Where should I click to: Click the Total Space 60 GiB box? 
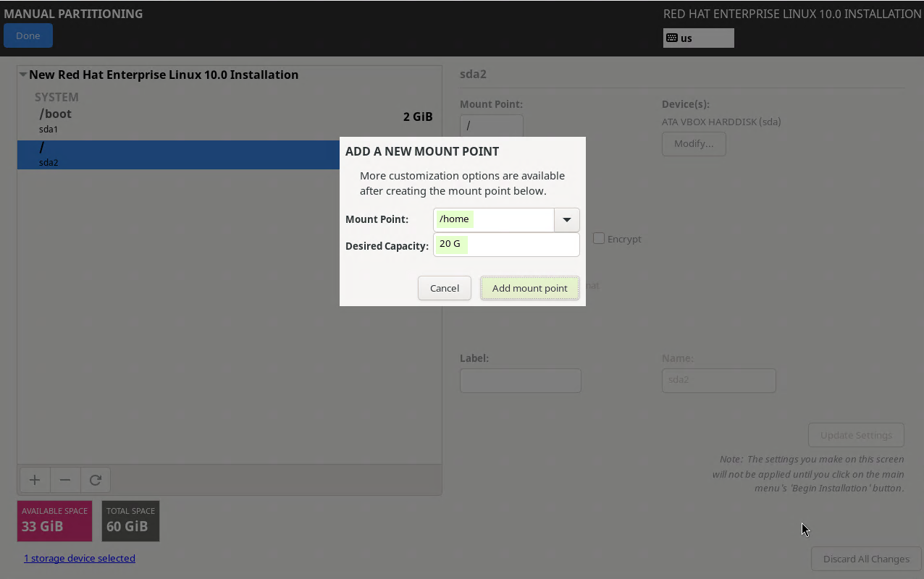pyautogui.click(x=131, y=521)
